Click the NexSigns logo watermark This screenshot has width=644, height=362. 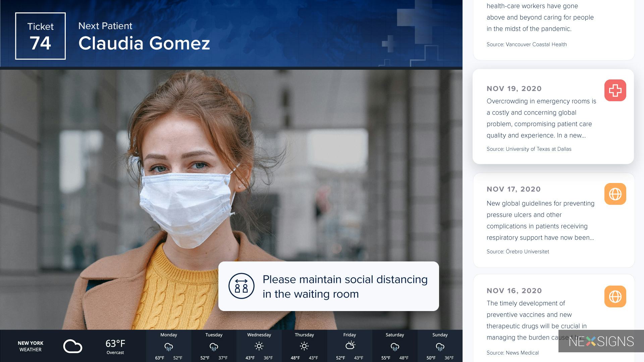click(x=601, y=341)
